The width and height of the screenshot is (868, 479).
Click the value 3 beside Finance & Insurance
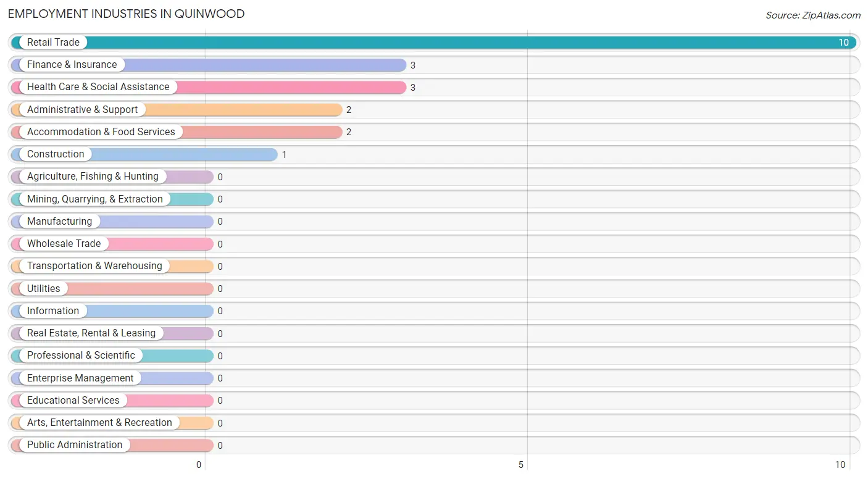[413, 65]
